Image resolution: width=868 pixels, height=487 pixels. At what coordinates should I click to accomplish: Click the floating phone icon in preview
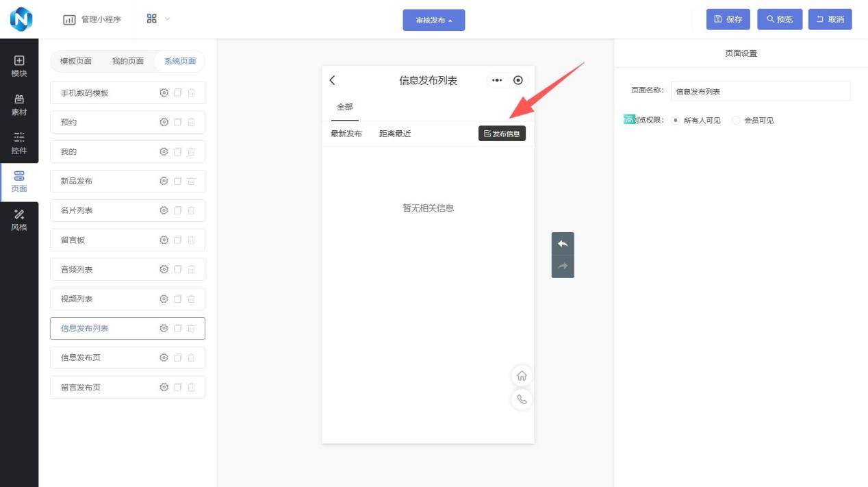[522, 399]
